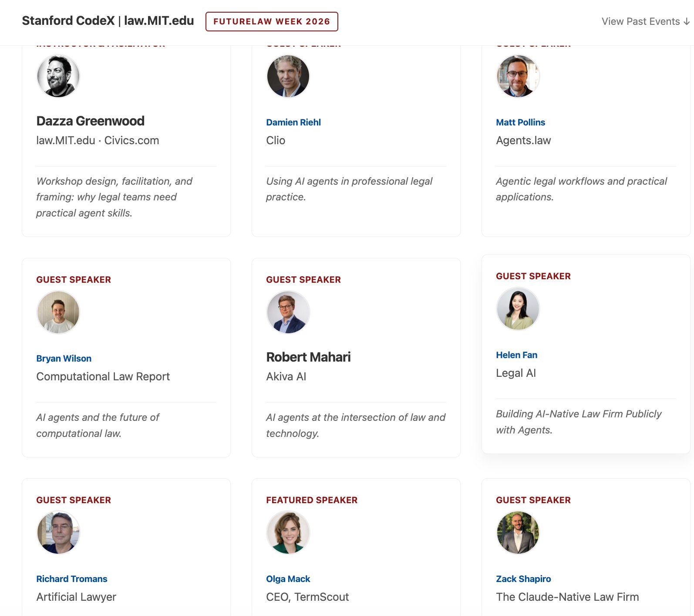Follow the Matt Pollins name link

point(520,122)
